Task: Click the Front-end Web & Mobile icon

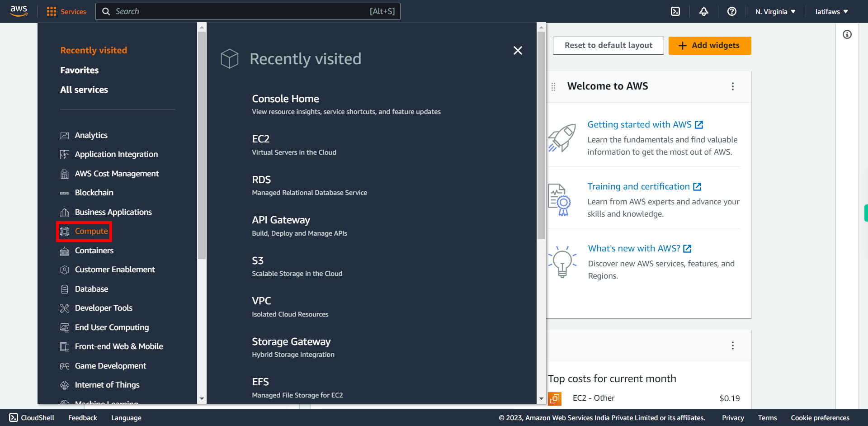Action: tap(65, 347)
